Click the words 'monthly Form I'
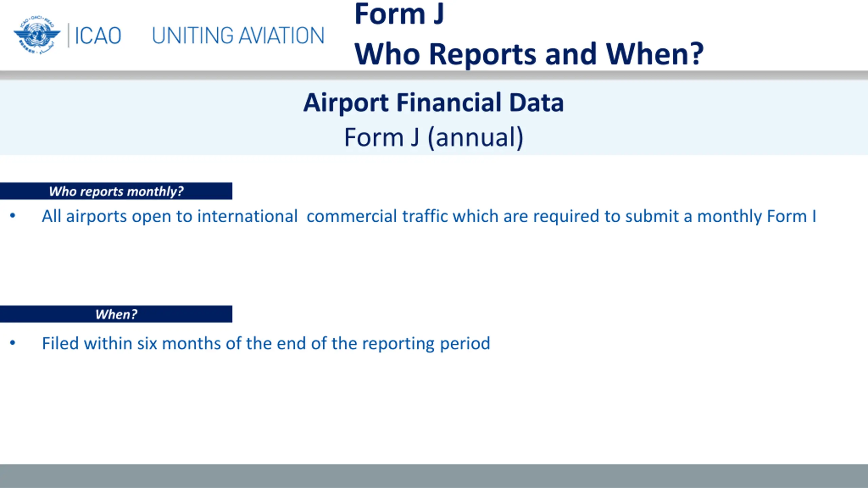868x488 pixels. 756,216
